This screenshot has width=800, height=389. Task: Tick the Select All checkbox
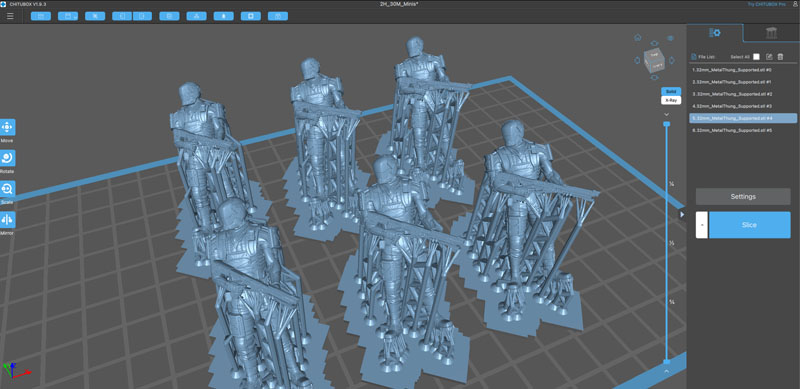tap(756, 57)
